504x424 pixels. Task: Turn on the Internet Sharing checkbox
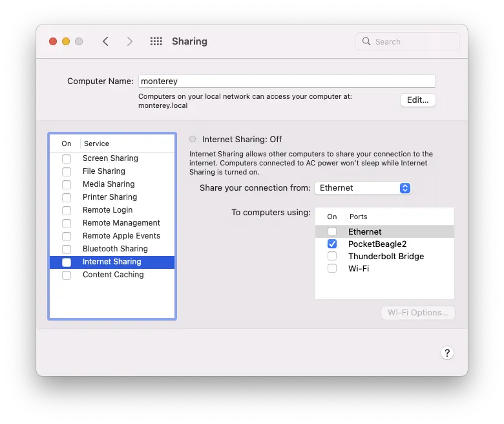click(x=67, y=262)
